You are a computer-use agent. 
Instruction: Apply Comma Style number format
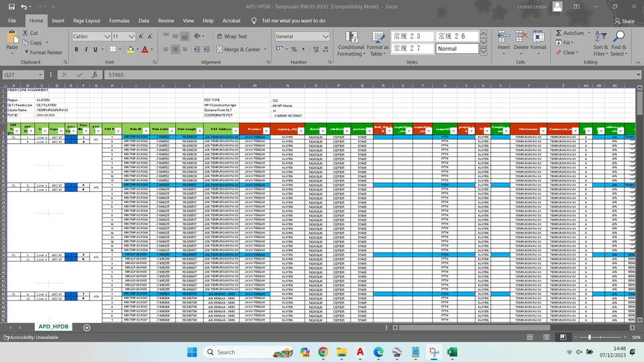(303, 49)
